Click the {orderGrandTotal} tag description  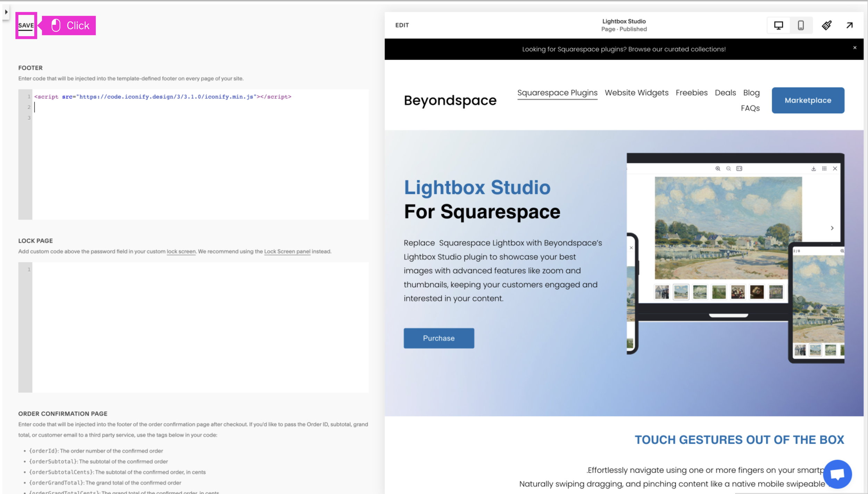click(x=105, y=483)
